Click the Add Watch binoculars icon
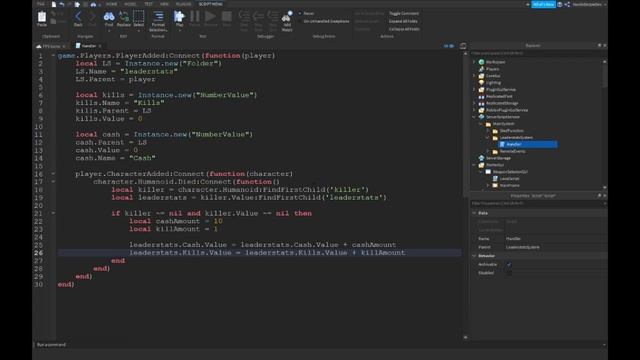Screen dimensions: 640x360 pyautogui.click(x=287, y=17)
